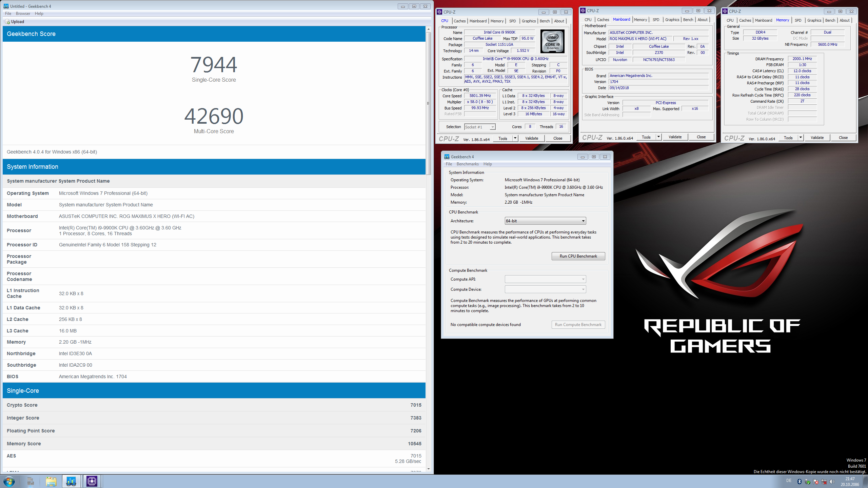
Task: Click the Upload icon in Geekbench toolbar
Action: pos(7,22)
